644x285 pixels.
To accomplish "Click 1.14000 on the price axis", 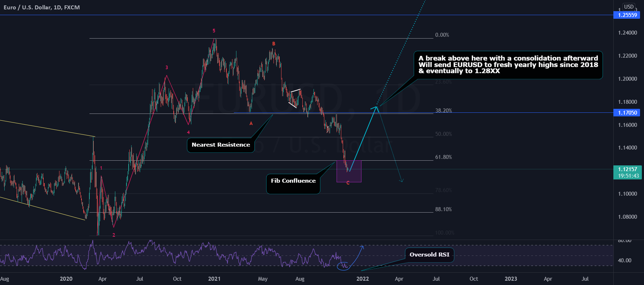I will tap(627, 148).
